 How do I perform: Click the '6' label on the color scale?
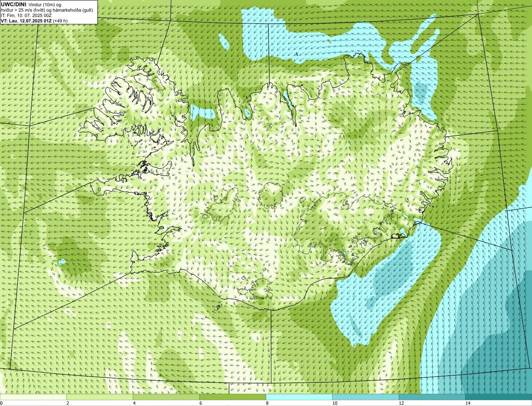pyautogui.click(x=200, y=403)
